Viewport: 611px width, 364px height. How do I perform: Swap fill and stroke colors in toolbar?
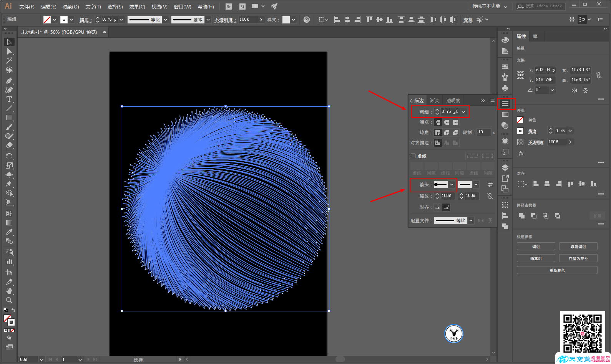coord(13,310)
